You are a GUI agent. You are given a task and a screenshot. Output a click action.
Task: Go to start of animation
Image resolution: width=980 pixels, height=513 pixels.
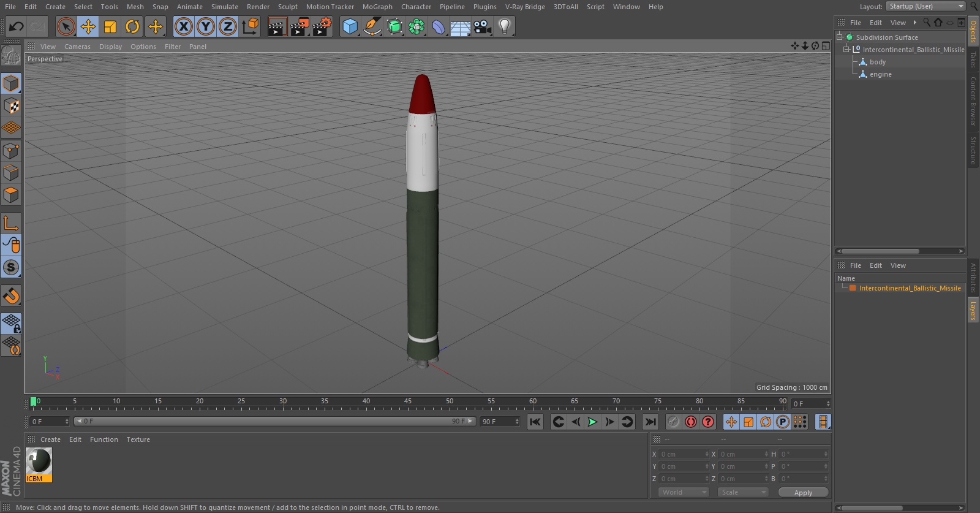pyautogui.click(x=535, y=422)
